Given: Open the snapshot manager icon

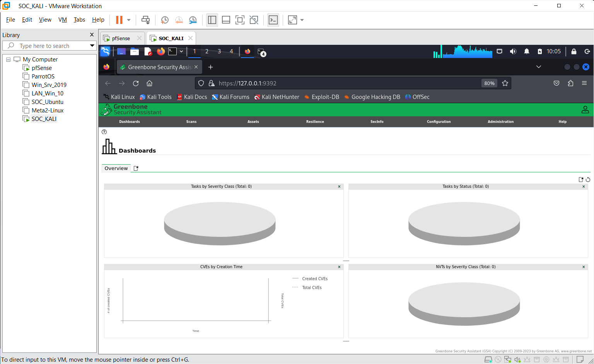Looking at the screenshot, I should pyautogui.click(x=193, y=20).
